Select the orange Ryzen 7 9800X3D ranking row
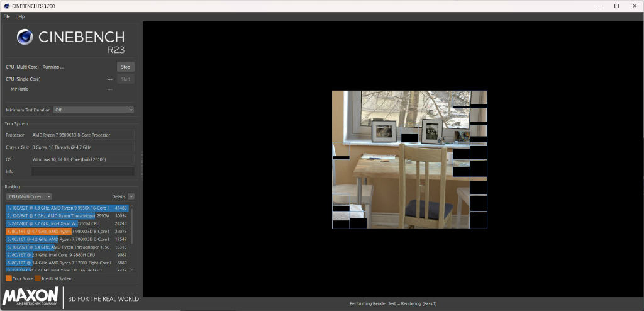This screenshot has width=644, height=311. point(67,232)
